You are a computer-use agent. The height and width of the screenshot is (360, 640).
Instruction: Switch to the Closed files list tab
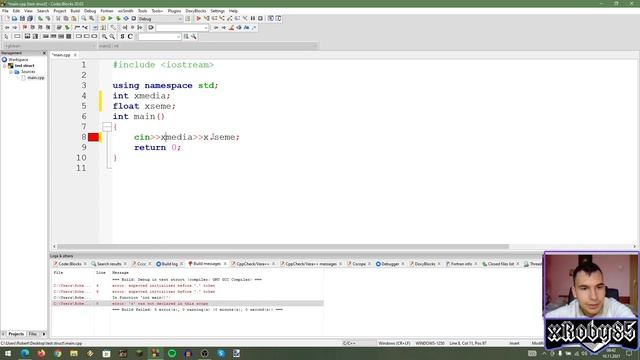[500, 264]
